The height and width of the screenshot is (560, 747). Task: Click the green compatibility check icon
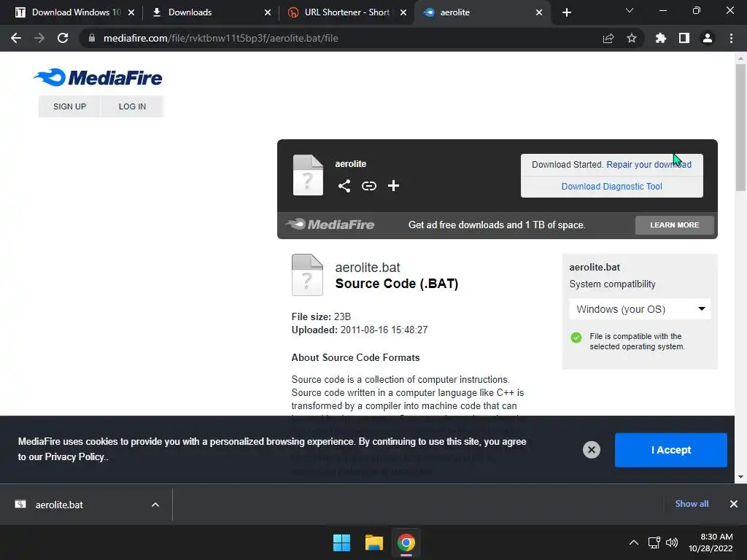[576, 338]
